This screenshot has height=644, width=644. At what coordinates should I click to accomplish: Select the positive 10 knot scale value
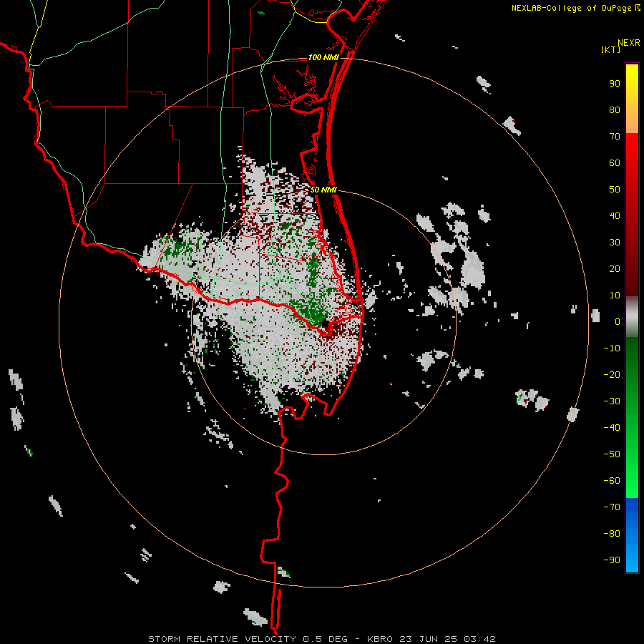coord(615,296)
